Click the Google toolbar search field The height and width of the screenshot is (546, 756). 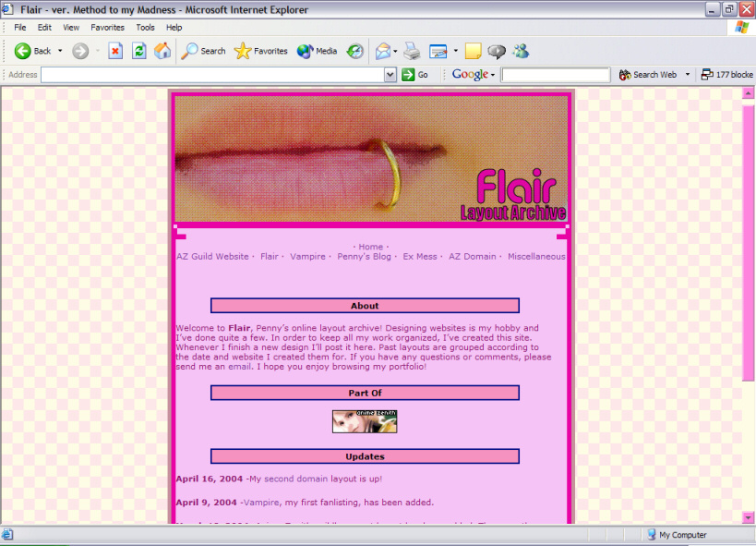[556, 75]
